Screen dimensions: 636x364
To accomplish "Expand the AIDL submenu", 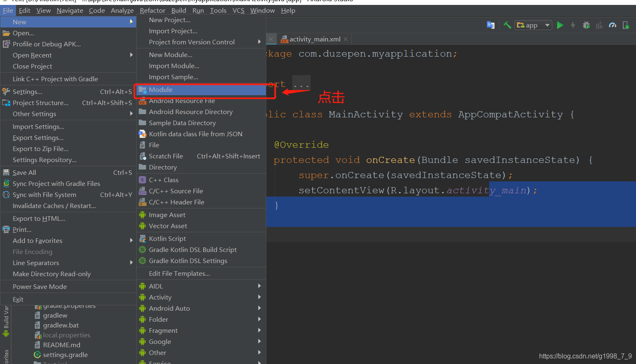I will (x=201, y=286).
